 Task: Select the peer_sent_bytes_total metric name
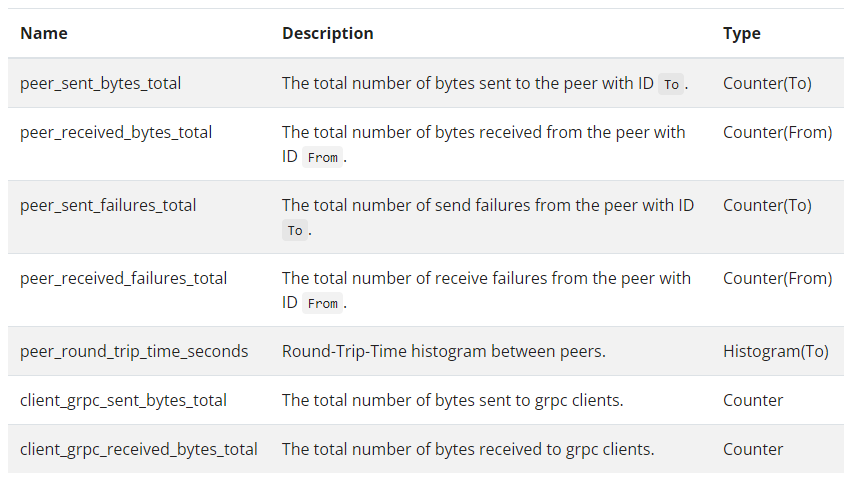coord(100,83)
